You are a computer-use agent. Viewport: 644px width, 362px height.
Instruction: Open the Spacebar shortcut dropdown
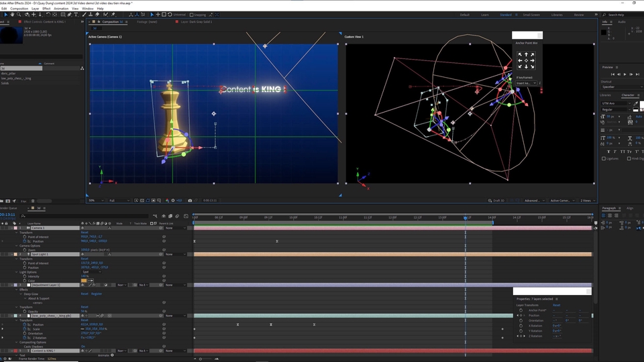(622, 87)
